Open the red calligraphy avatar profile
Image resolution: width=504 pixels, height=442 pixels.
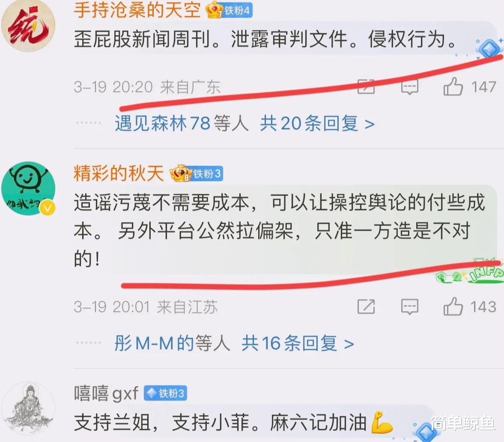[x=28, y=25]
